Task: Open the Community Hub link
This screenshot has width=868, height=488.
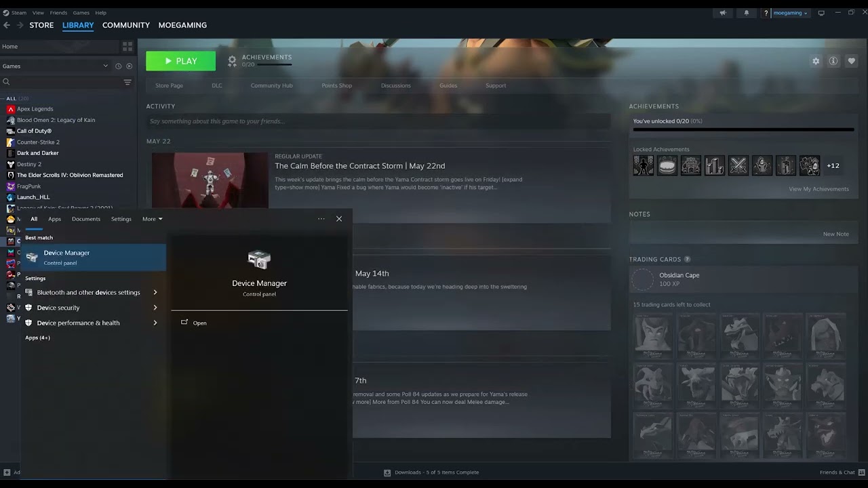Action: click(x=271, y=85)
